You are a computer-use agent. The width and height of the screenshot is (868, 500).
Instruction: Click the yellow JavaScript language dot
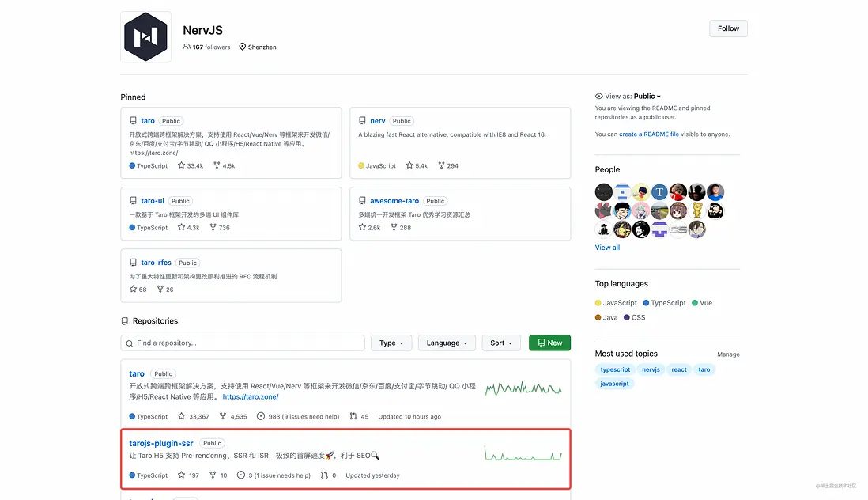pyautogui.click(x=598, y=302)
